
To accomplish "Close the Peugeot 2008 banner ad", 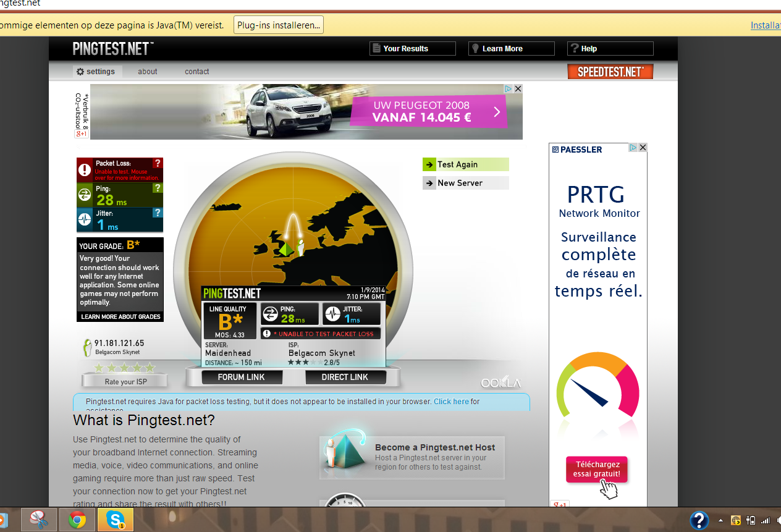I will click(518, 89).
